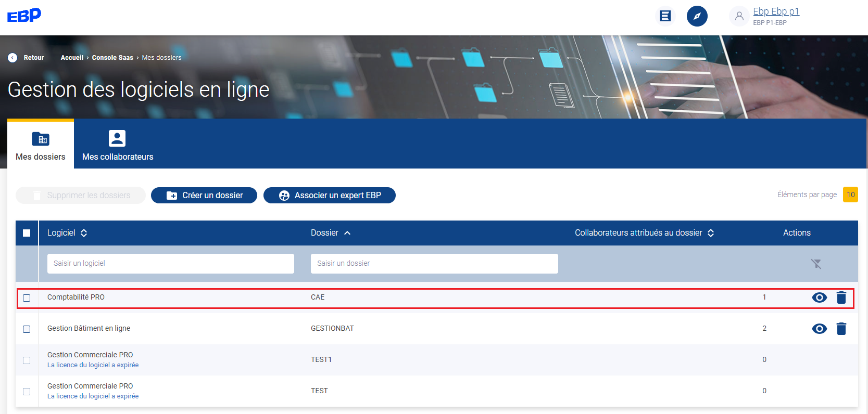
Task: Click Créer un dossier button
Action: 204,196
